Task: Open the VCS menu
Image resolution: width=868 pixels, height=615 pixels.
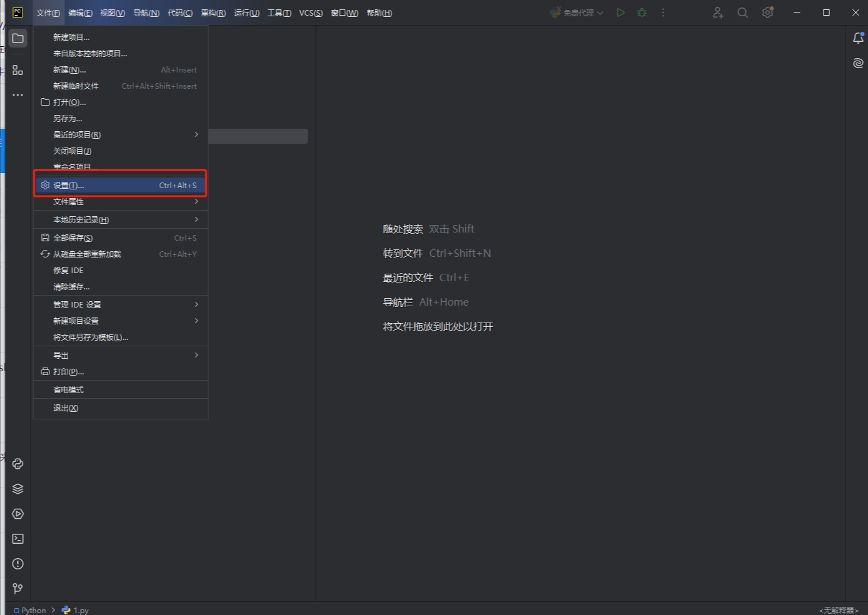Action: click(311, 13)
